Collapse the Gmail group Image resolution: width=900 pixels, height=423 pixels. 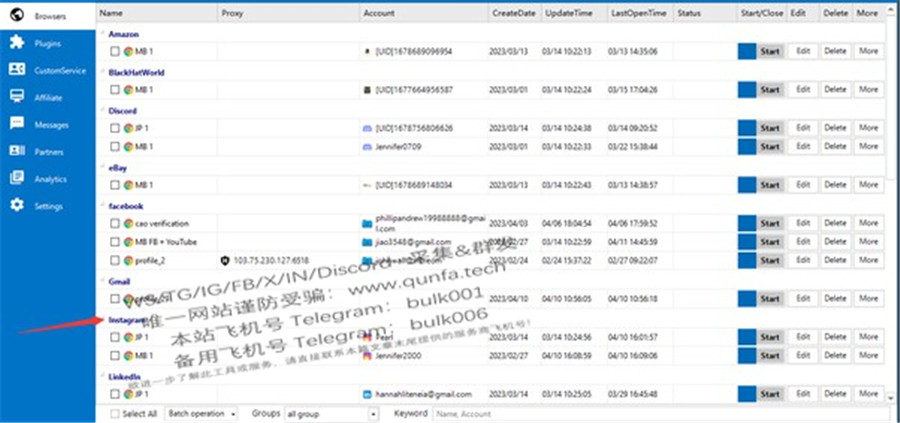click(103, 280)
